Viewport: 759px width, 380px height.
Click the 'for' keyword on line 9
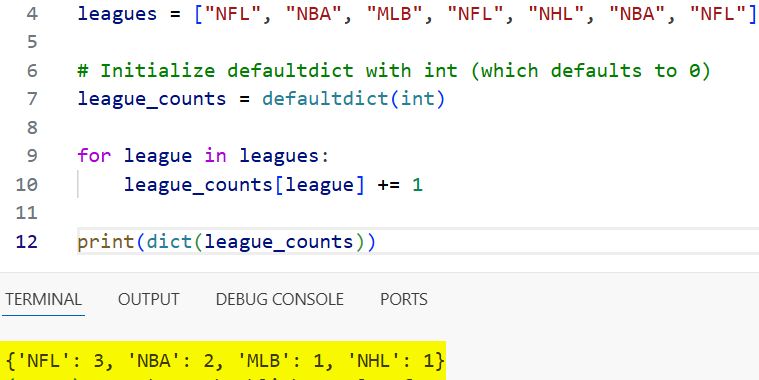coord(94,156)
